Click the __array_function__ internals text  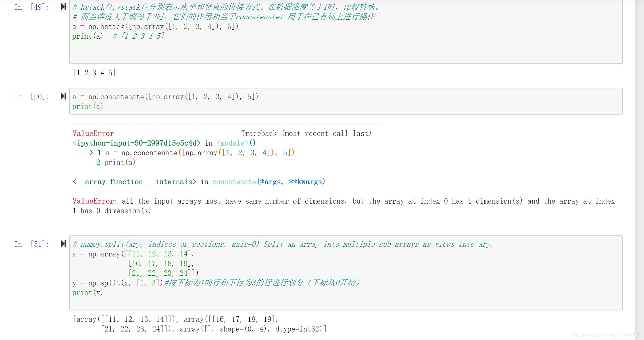(134, 182)
